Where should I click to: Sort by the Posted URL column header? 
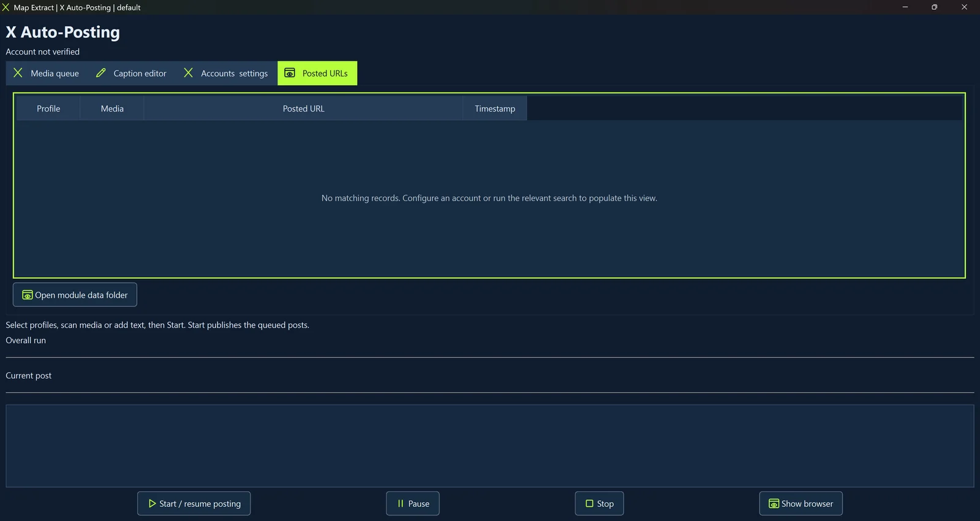coord(304,108)
